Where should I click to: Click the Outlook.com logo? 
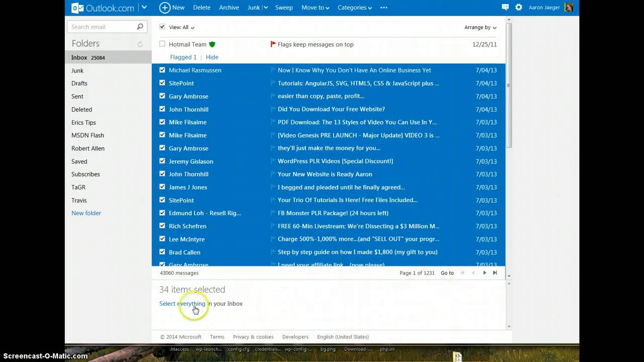tap(103, 8)
